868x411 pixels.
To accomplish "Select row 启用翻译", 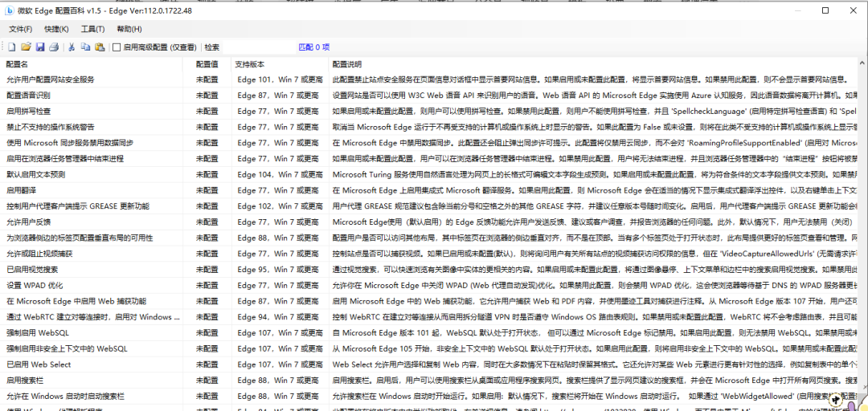I will pyautogui.click(x=430, y=190).
